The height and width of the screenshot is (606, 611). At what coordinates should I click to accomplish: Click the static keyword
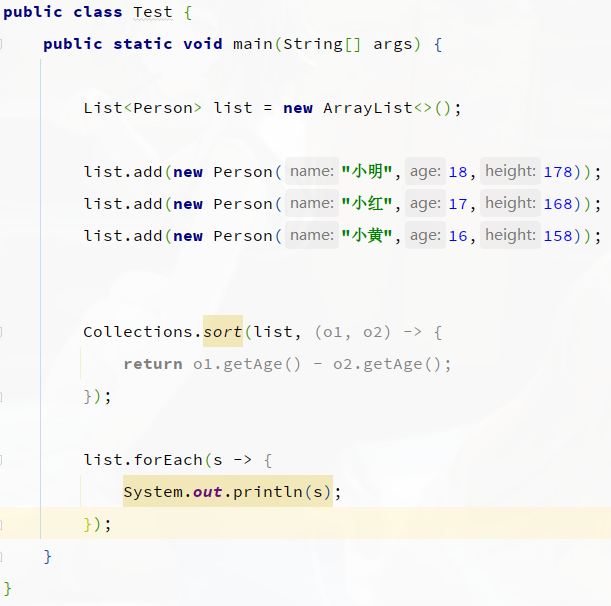tap(143, 44)
